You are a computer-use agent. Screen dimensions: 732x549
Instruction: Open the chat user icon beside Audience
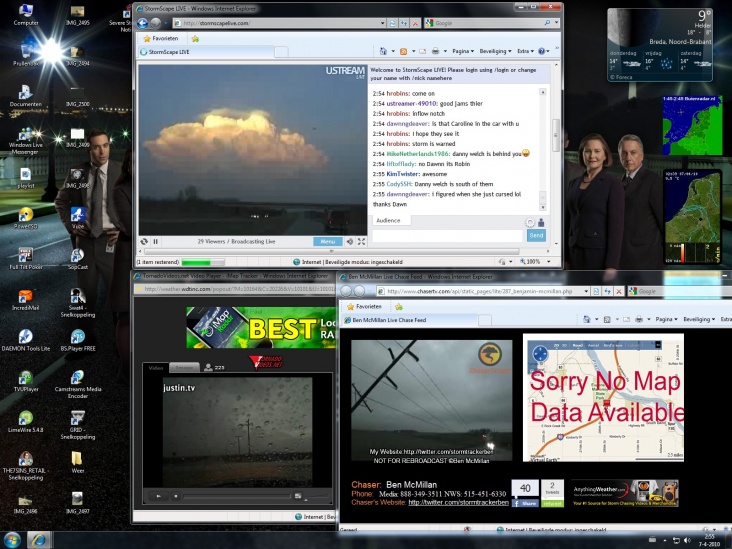click(x=541, y=223)
